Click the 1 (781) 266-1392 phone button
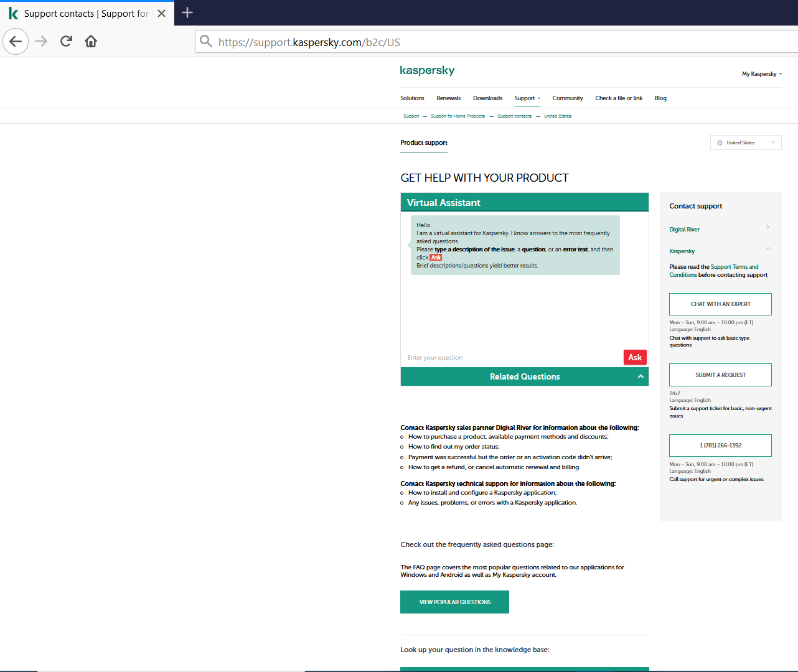 coord(720,446)
